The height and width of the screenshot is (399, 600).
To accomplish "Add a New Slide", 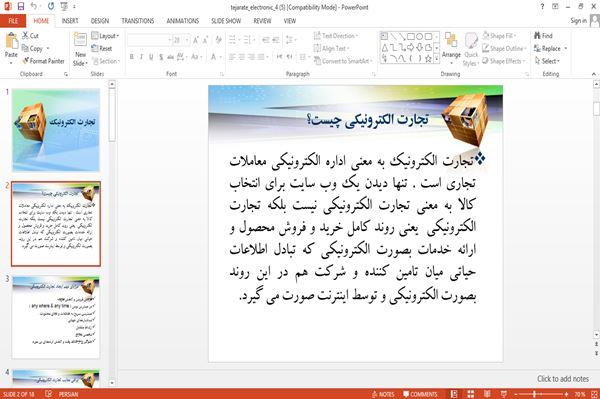I will click(x=80, y=49).
